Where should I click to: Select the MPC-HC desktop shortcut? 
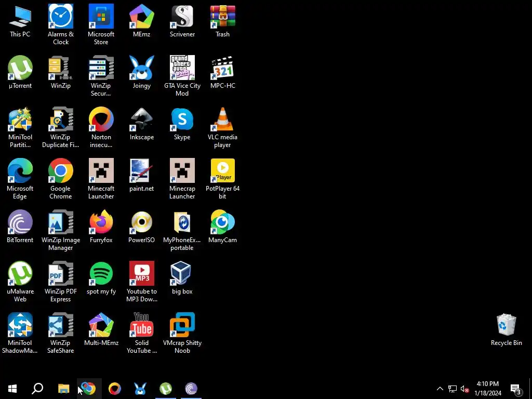(x=222, y=72)
